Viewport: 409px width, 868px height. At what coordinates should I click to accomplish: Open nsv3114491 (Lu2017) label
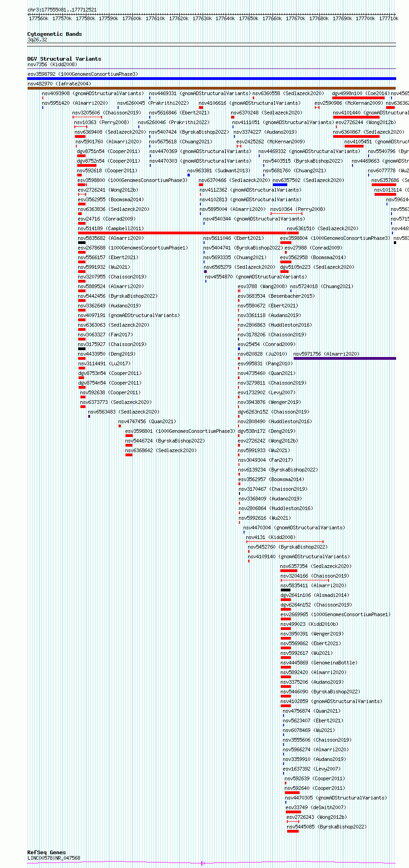coord(104,363)
